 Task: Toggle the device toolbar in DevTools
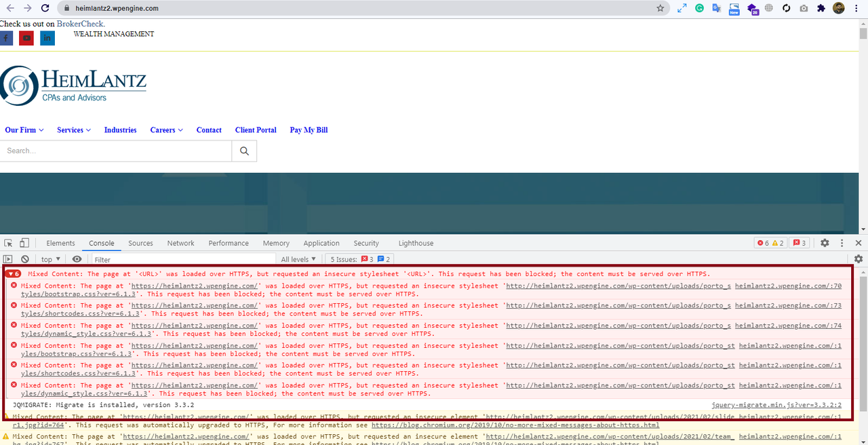click(x=24, y=243)
